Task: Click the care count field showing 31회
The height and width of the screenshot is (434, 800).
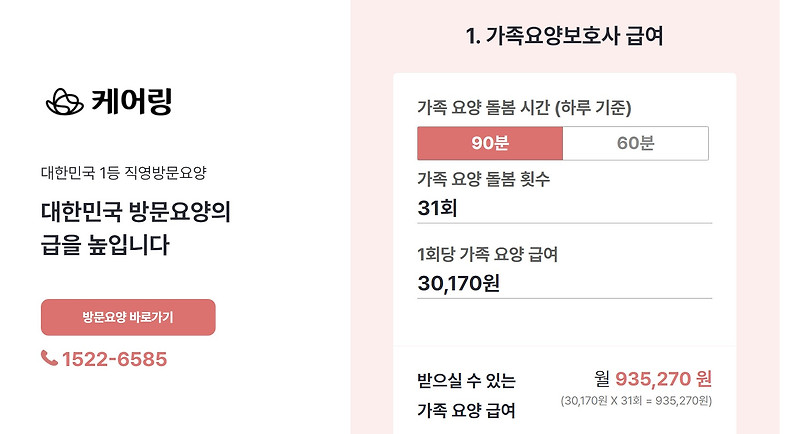Action: (564, 208)
